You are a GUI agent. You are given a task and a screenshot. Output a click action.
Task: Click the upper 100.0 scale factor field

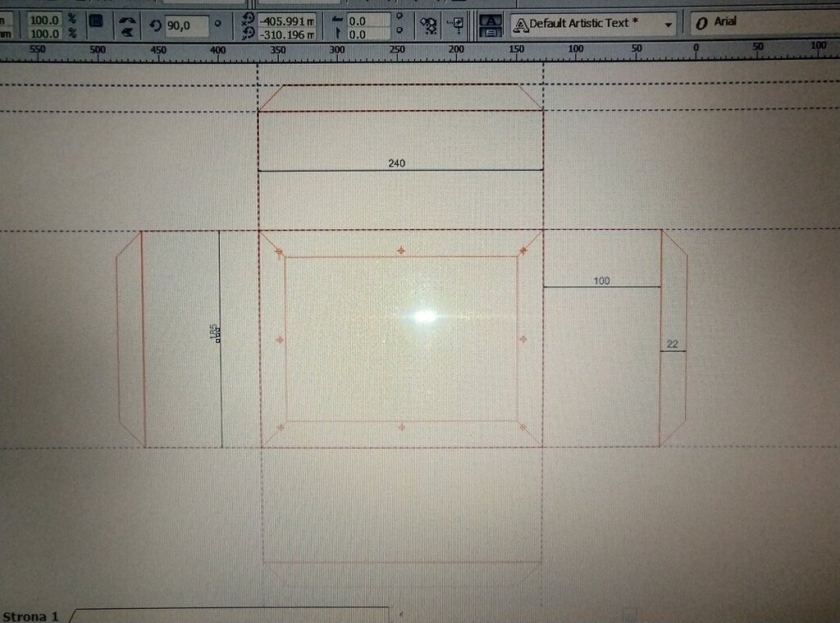point(45,19)
